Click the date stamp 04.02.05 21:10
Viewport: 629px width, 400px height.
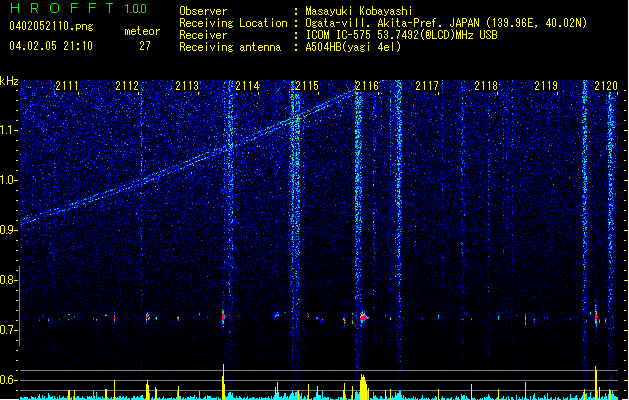point(51,46)
